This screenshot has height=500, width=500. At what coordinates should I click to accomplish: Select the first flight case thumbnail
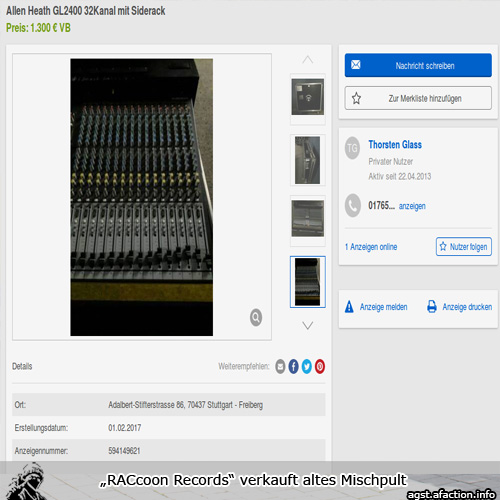308,97
